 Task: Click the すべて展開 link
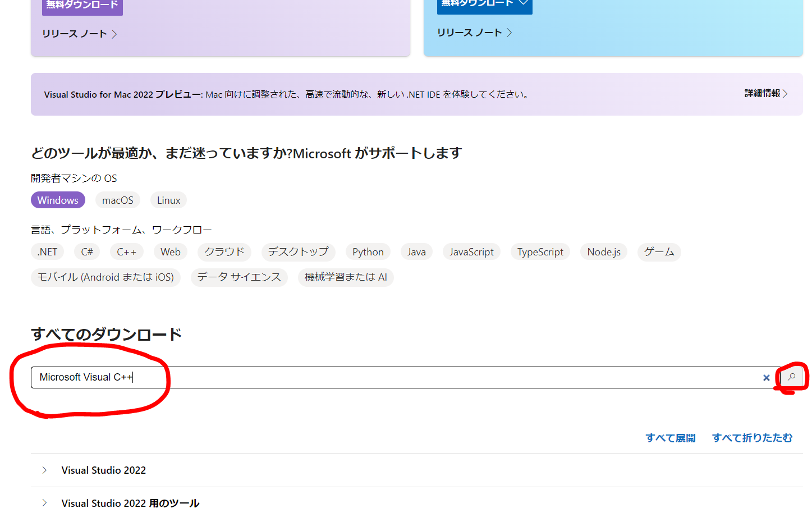coord(671,438)
